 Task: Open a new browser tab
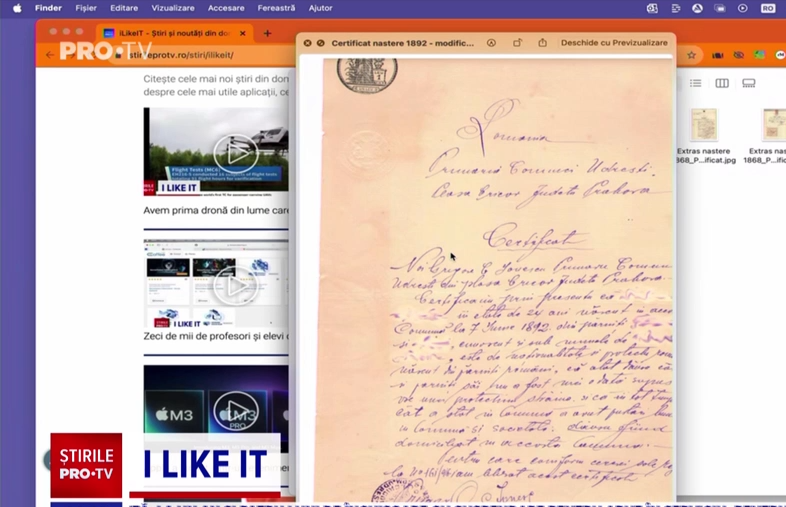267,33
